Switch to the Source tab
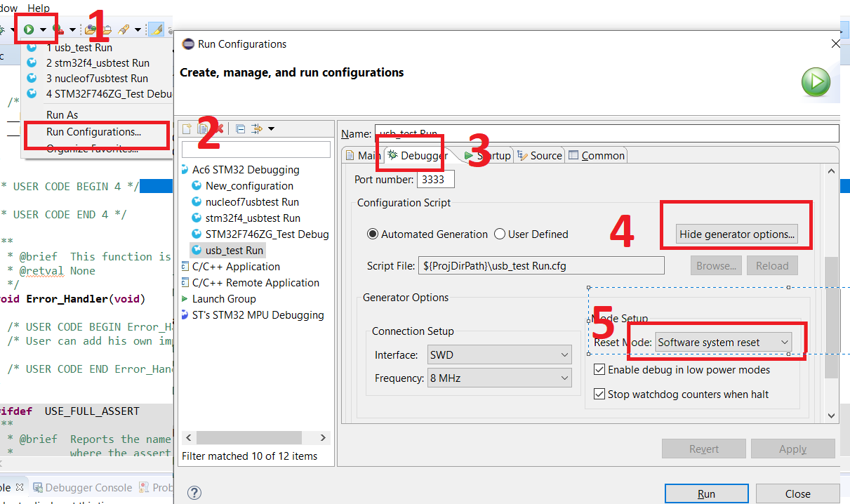The height and width of the screenshot is (504, 850). pos(540,156)
